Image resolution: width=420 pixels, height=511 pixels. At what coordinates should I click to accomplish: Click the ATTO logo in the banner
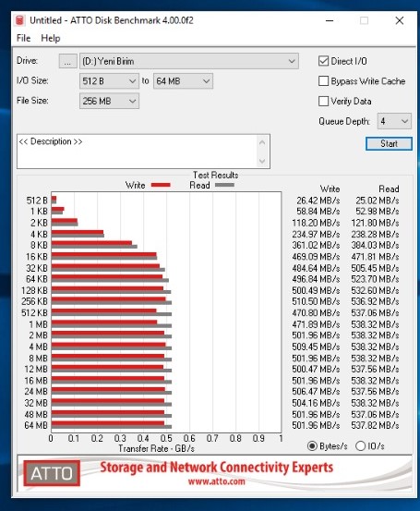[52, 473]
